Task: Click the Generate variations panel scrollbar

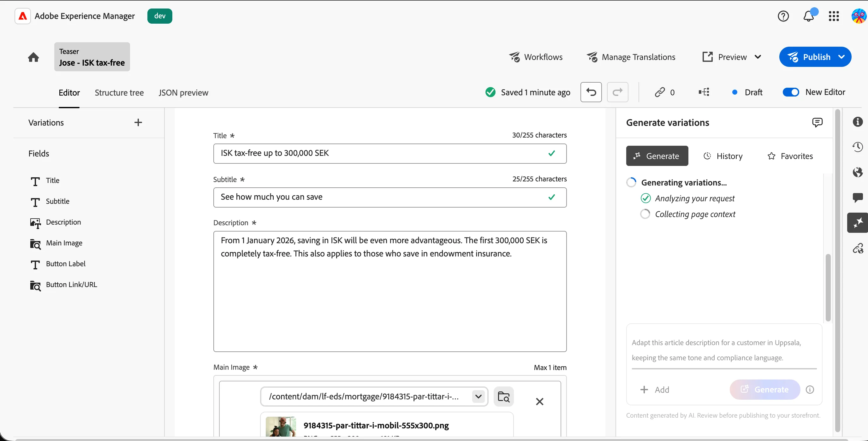Action: pos(828,287)
